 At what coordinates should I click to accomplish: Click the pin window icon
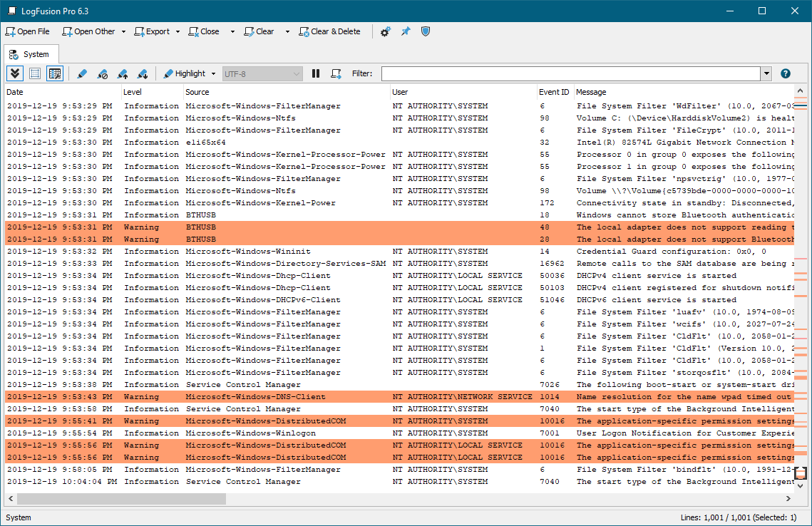[x=405, y=31]
